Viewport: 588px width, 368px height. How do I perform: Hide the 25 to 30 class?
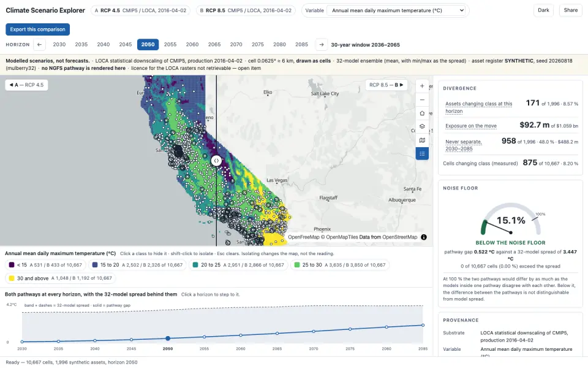(340, 265)
